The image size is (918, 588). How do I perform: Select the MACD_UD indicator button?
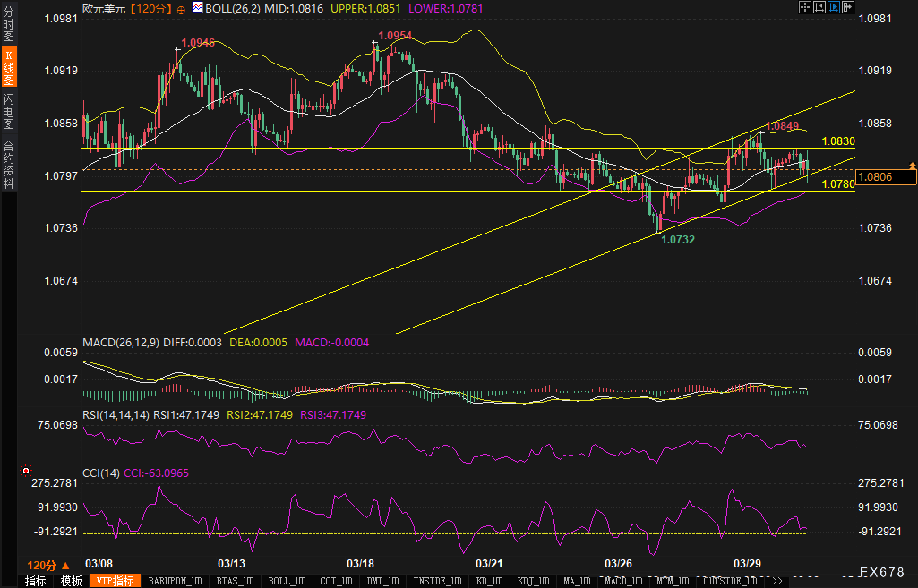(x=623, y=581)
